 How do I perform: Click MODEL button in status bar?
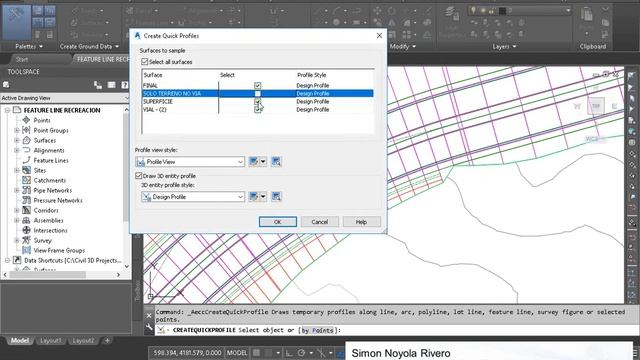[237, 353]
